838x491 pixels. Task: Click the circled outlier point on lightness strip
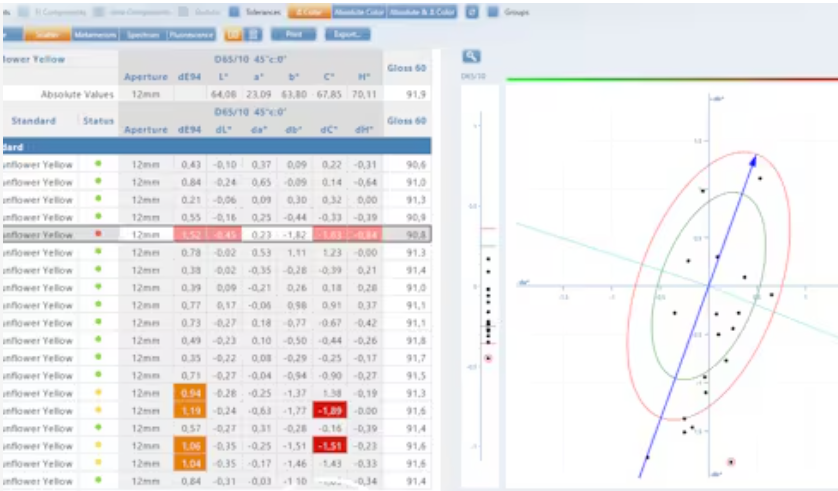coord(488,358)
